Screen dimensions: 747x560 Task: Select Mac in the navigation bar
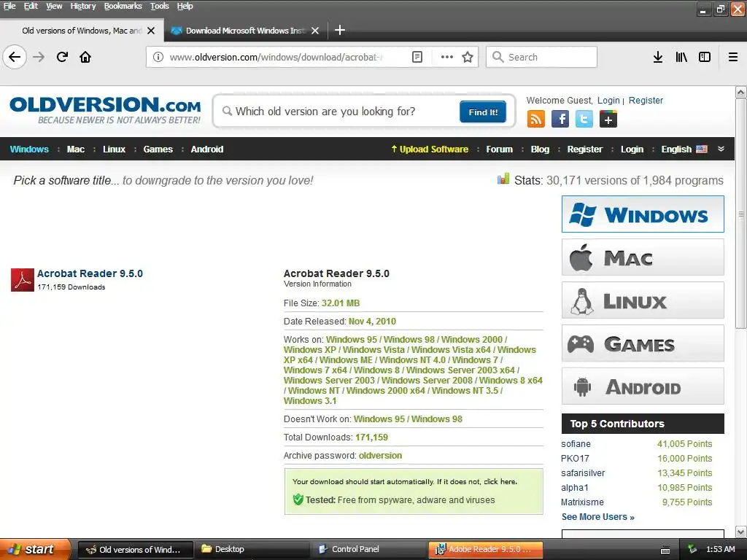tap(76, 149)
